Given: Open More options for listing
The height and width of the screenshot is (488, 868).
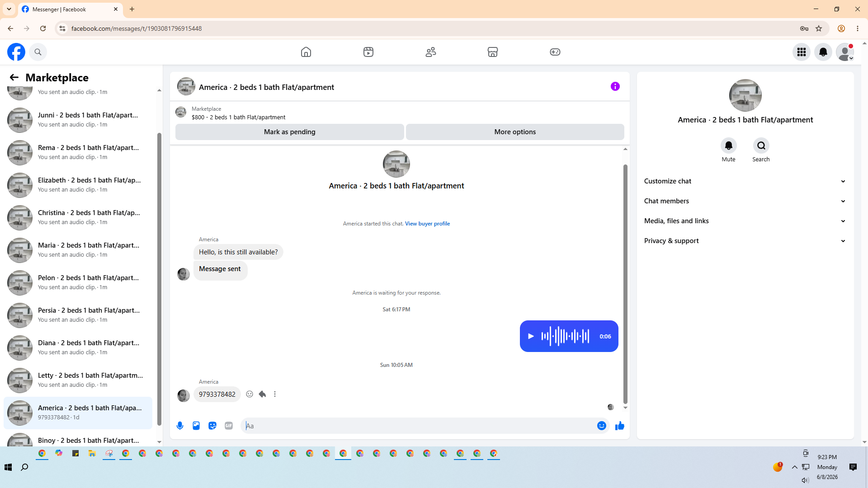Looking at the screenshot, I should coord(515,132).
